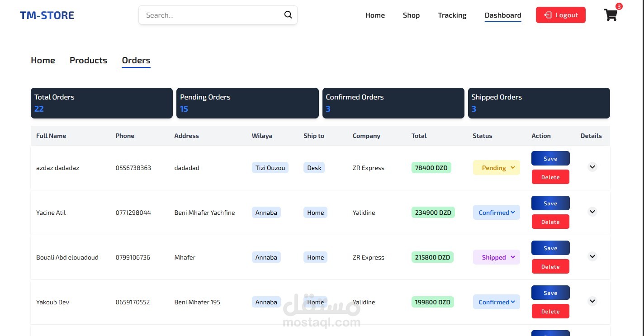Screen dimensions: 644x336
Task: Expand details for Yakoub Dev order
Action: tap(592, 301)
